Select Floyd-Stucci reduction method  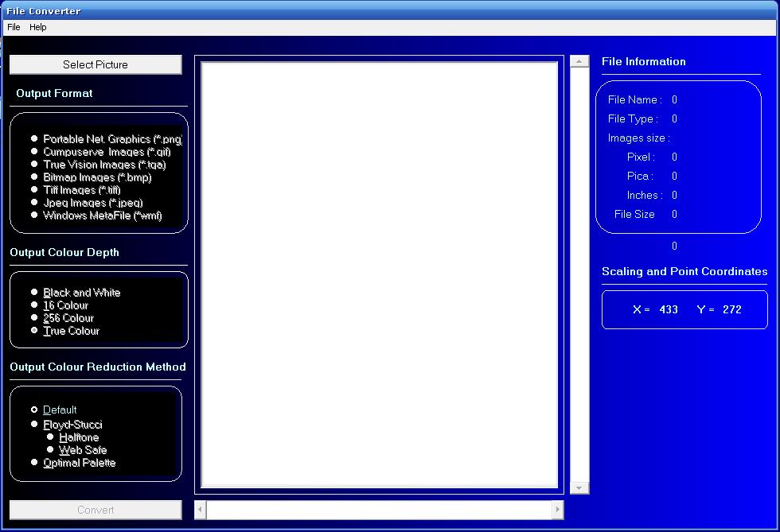click(34, 425)
